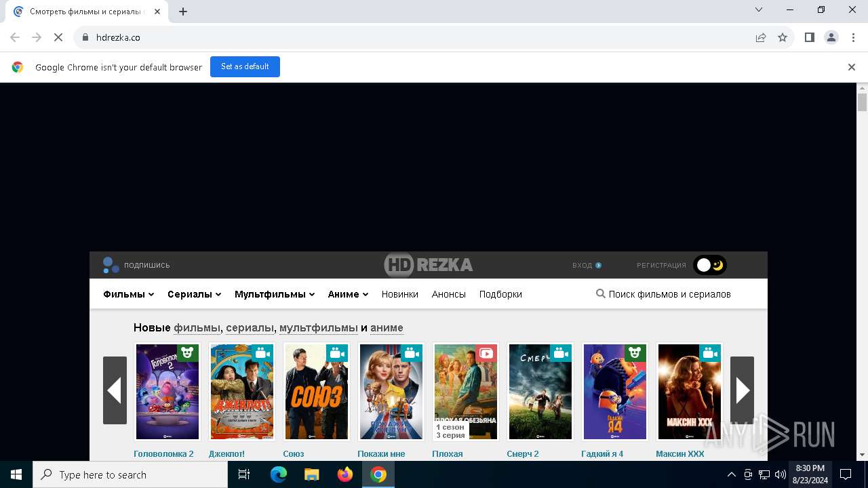Screen dimensions: 868x488
Task: Click the Максин XXX title link
Action: [680, 454]
